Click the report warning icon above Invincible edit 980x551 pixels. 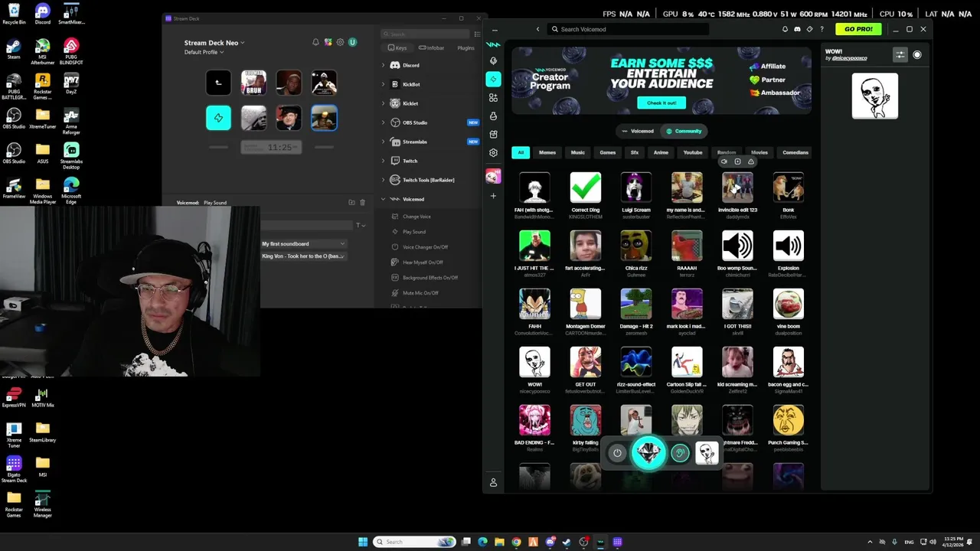click(x=751, y=161)
